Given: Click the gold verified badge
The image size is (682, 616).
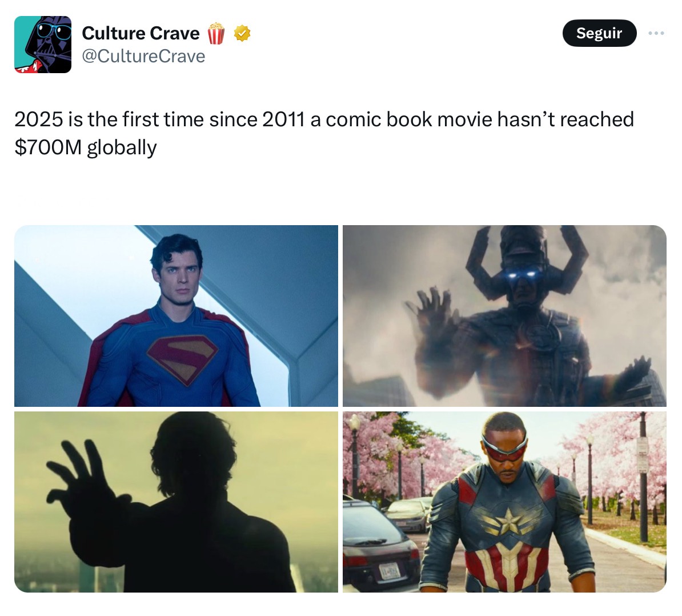Looking at the screenshot, I should [242, 33].
